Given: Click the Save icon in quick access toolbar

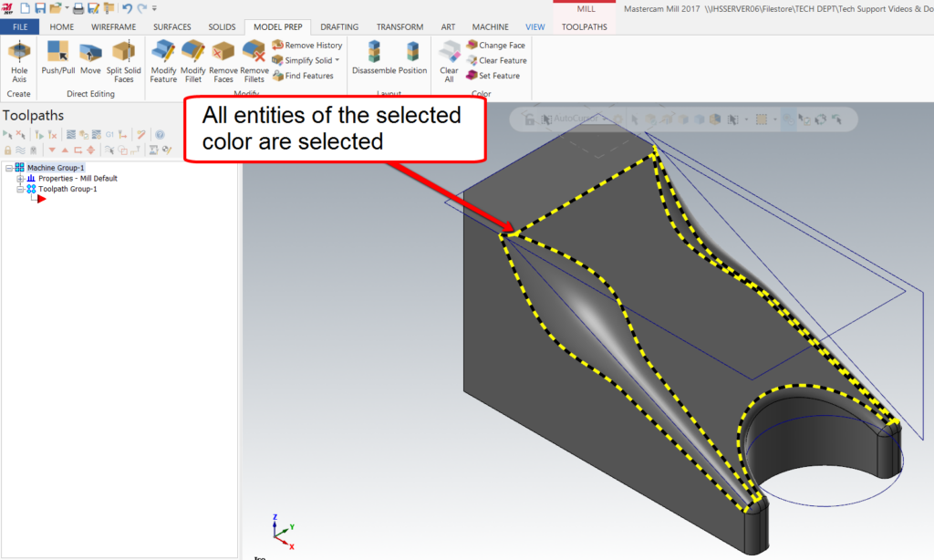Looking at the screenshot, I should coord(40,7).
